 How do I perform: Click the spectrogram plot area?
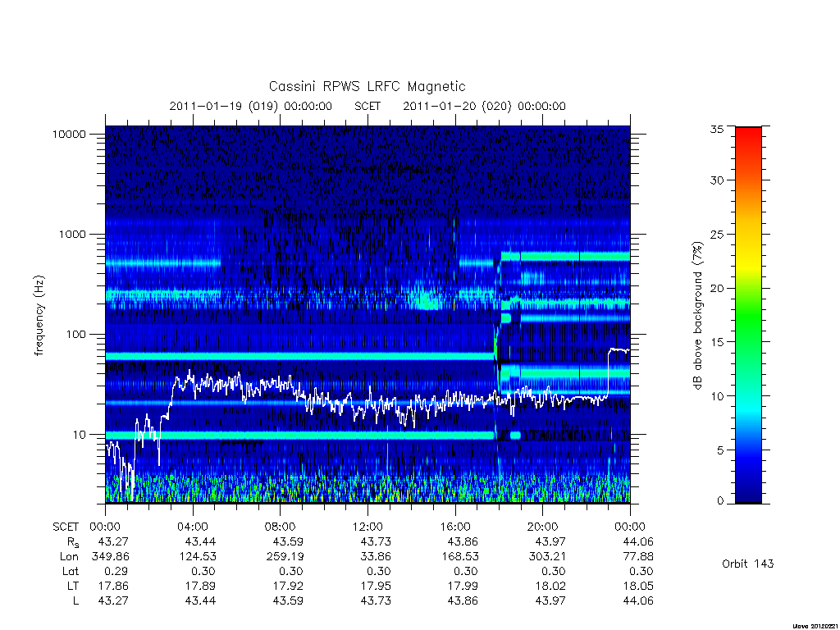point(367,314)
